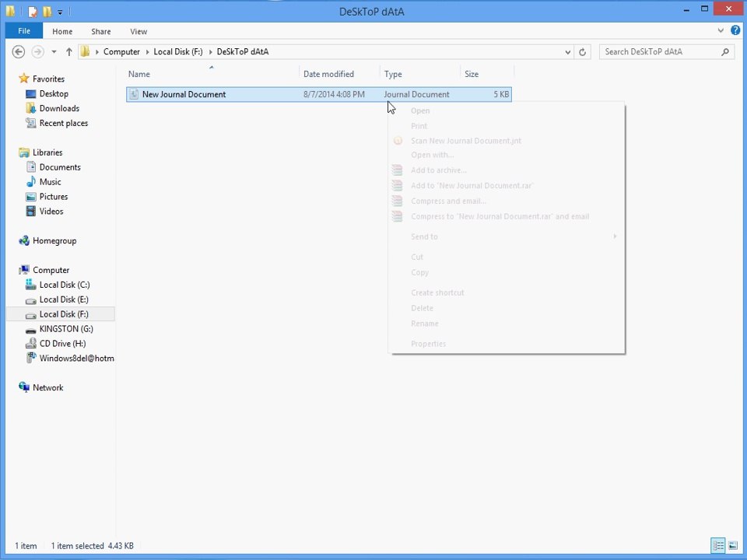This screenshot has width=747, height=560.
Task: Switch to the Home ribbon tab
Action: tap(62, 31)
